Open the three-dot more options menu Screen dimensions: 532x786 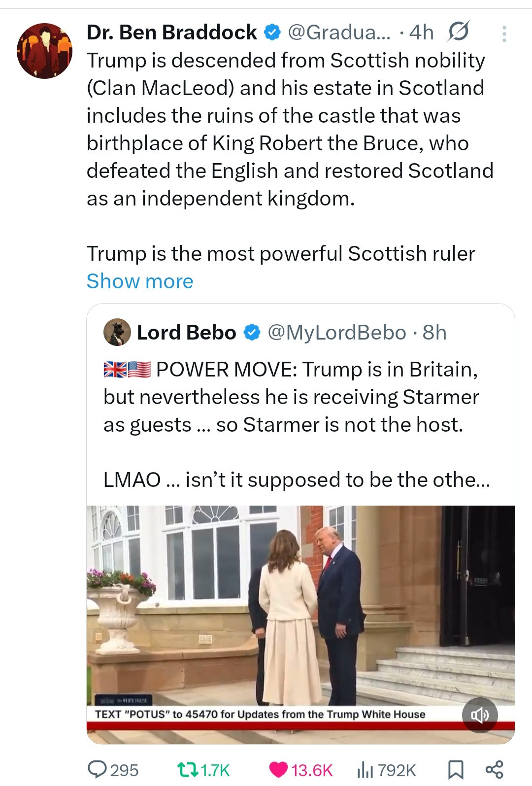pos(504,34)
